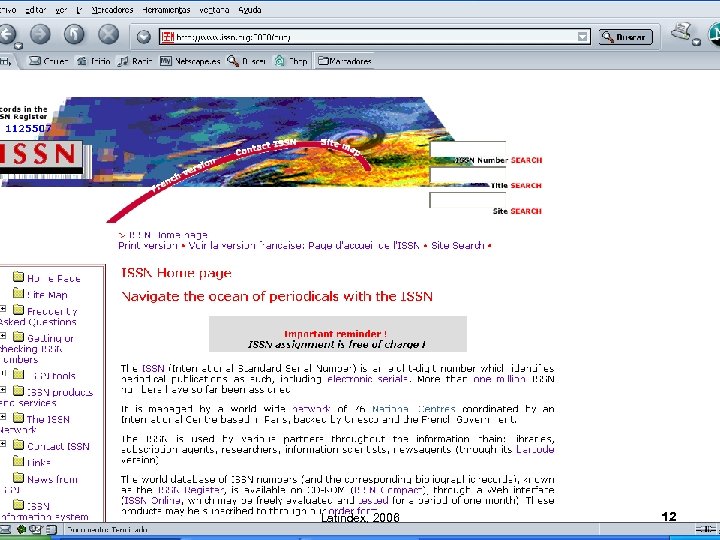Viewport: 720px width, 540px height.
Task: Follow the Print version link
Action: [148, 246]
